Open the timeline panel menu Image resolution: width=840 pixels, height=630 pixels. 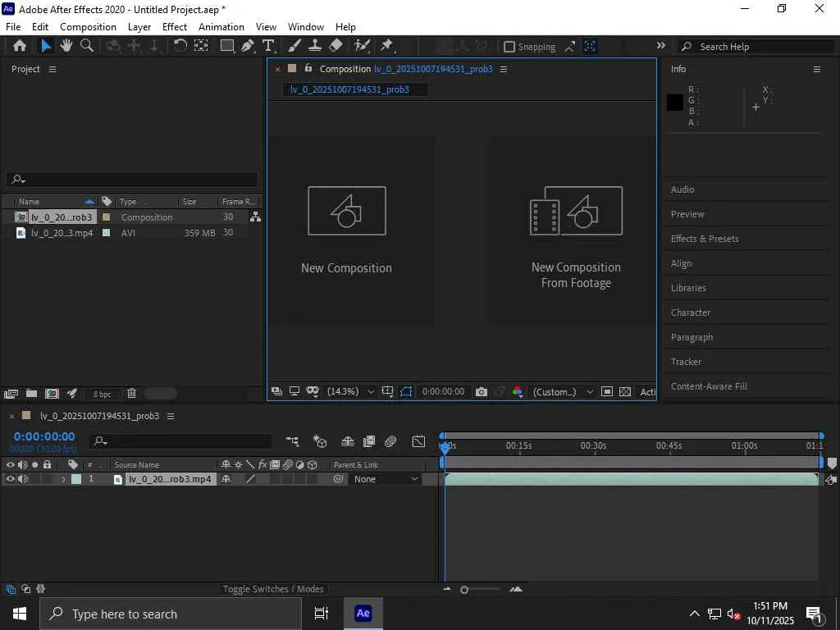pos(171,416)
